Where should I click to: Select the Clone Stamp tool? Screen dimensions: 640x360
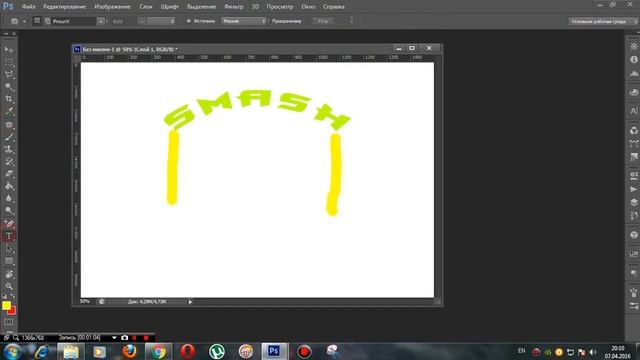pyautogui.click(x=9, y=149)
